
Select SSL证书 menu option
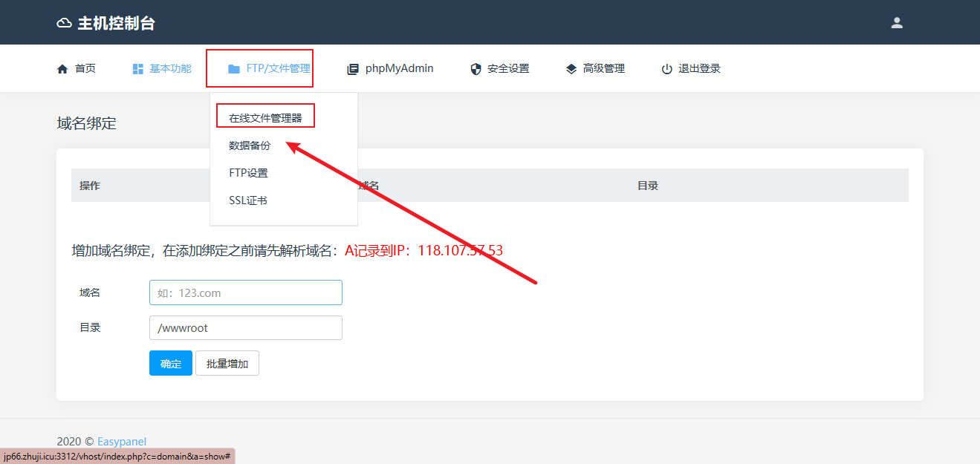pos(247,200)
